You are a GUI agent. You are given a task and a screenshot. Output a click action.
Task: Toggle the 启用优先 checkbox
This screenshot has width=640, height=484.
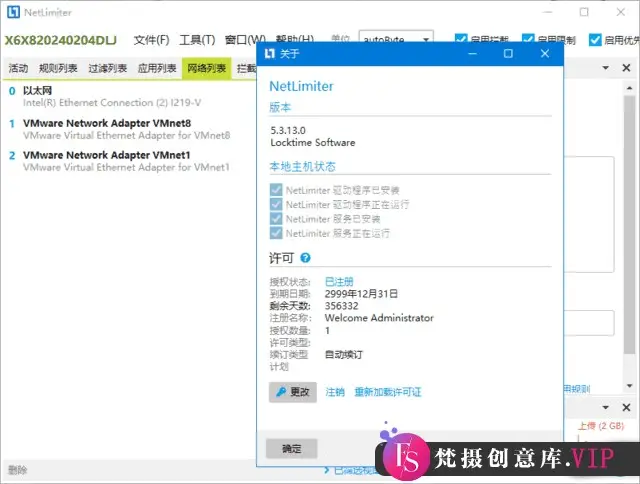pyautogui.click(x=595, y=40)
